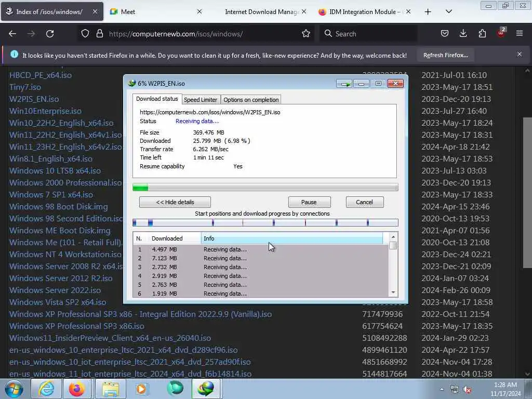
Task: Open a new tab with the plus icon
Action: pos(428,12)
